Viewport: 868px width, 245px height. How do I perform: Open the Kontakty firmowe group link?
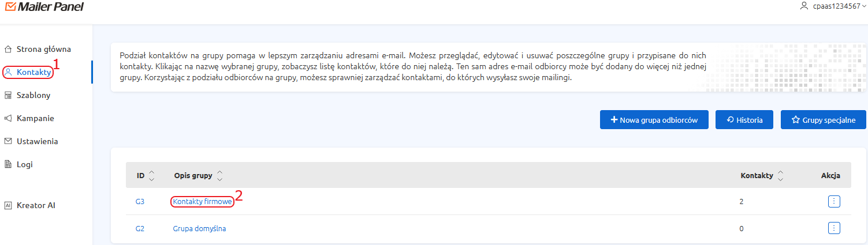point(202,202)
